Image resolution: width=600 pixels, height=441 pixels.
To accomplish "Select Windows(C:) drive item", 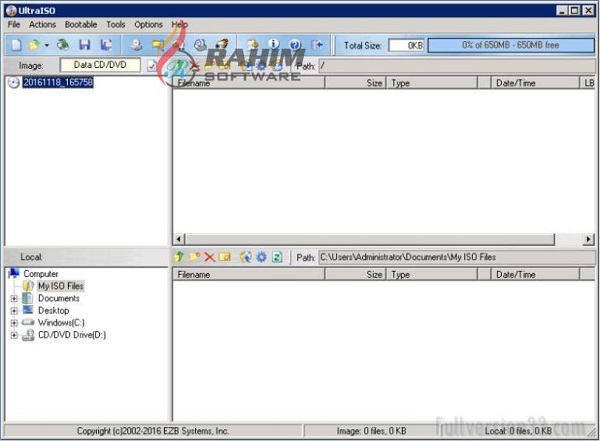I will click(61, 323).
